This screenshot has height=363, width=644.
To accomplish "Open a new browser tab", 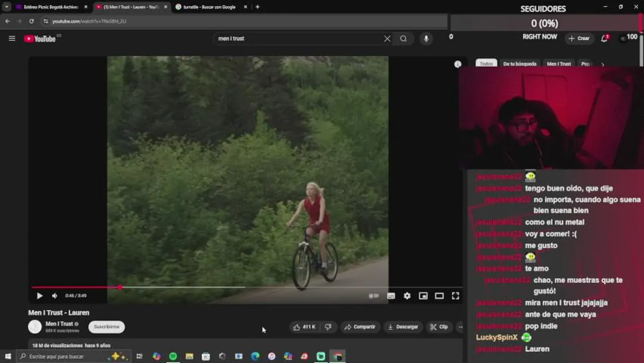I will (257, 7).
